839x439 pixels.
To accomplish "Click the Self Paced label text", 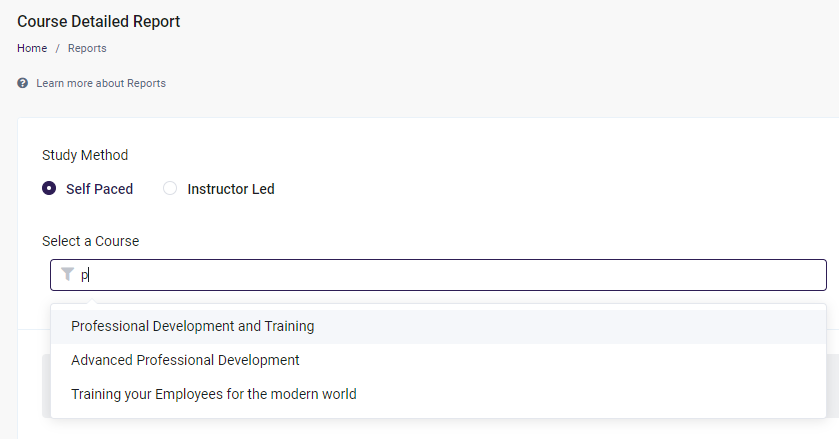I will point(99,189).
